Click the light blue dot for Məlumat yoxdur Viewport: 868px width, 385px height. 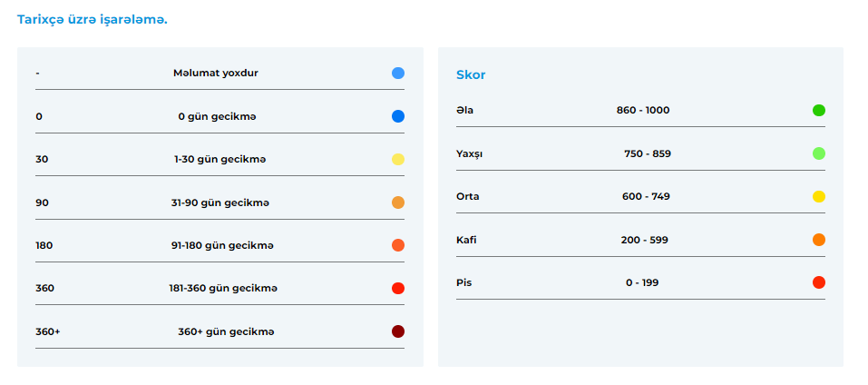point(398,74)
